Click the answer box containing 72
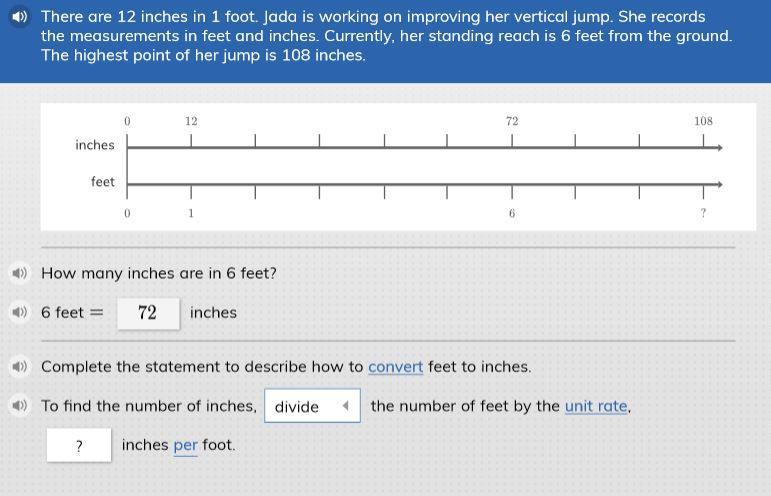 [x=148, y=313]
